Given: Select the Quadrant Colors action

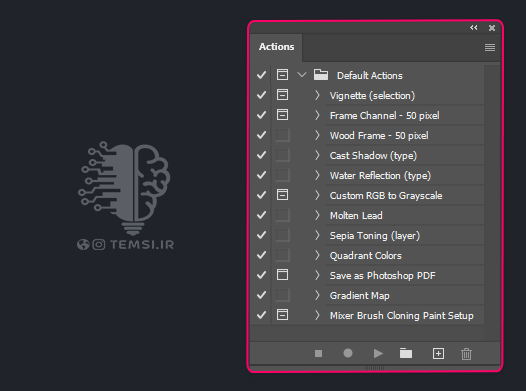Looking at the screenshot, I should tap(366, 256).
